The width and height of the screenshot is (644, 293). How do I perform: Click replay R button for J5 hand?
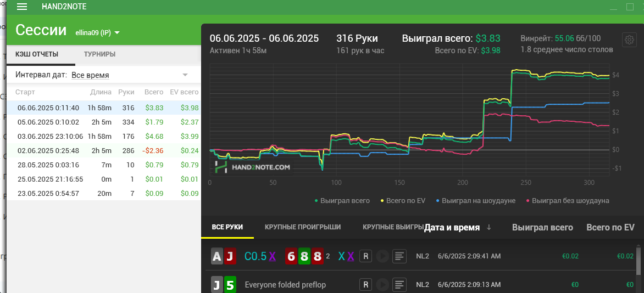[365, 284]
